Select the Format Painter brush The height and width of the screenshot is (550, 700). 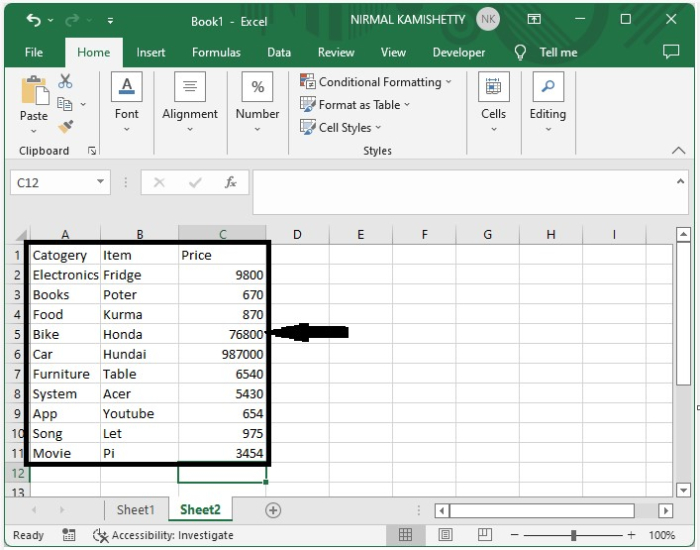(65, 126)
